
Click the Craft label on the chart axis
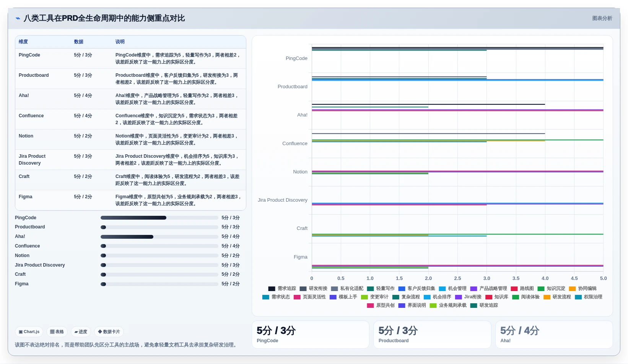(302, 229)
